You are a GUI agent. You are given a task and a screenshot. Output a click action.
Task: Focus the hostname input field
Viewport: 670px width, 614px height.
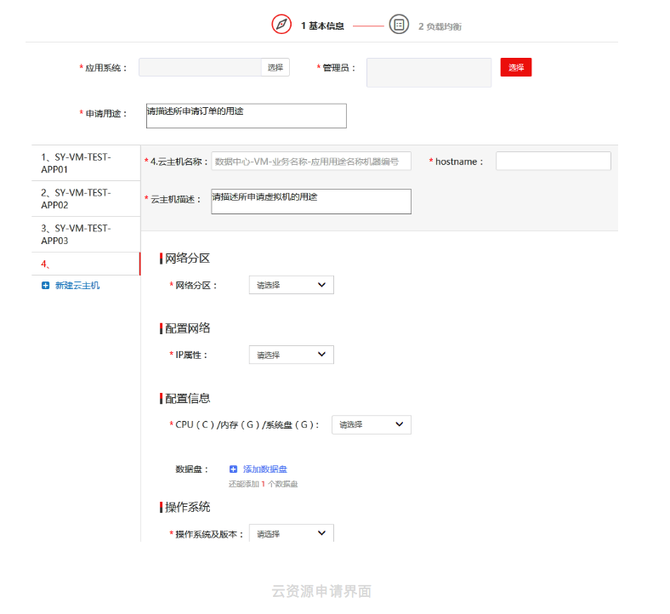pyautogui.click(x=553, y=161)
